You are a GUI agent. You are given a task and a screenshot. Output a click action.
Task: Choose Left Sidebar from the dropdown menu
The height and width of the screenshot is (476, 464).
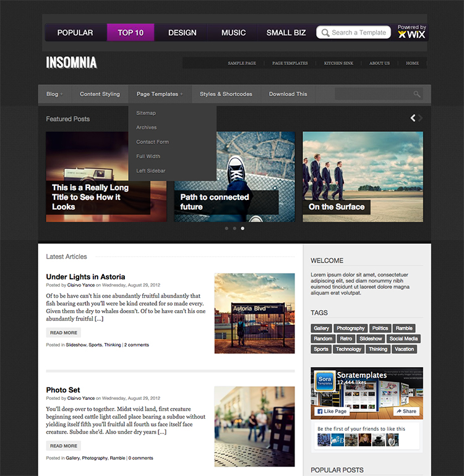click(x=151, y=171)
